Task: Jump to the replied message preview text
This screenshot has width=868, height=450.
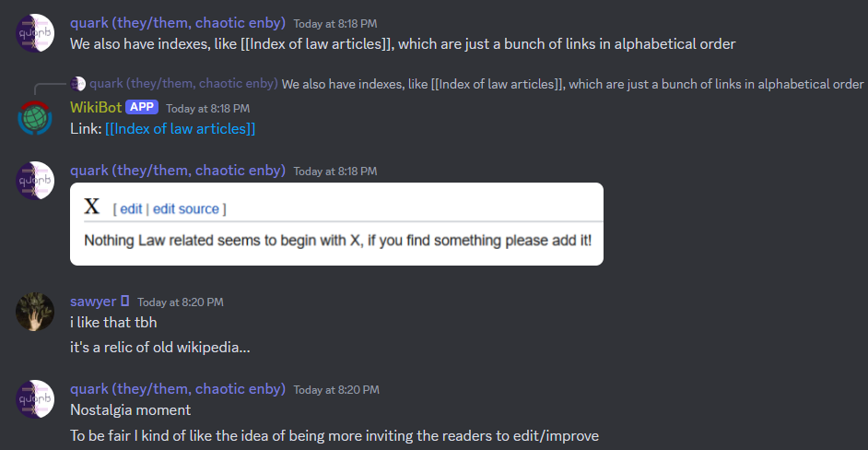Action: [572, 84]
